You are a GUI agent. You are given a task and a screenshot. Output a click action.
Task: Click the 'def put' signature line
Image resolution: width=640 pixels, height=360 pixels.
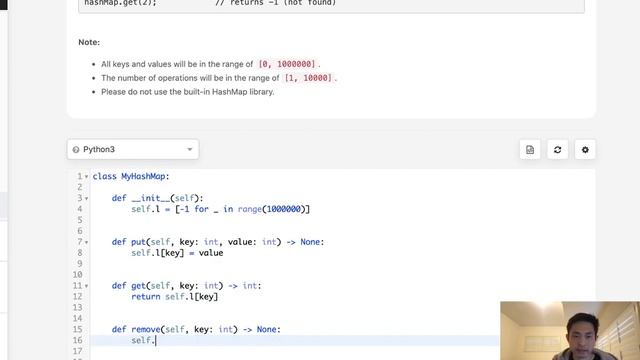click(218, 242)
